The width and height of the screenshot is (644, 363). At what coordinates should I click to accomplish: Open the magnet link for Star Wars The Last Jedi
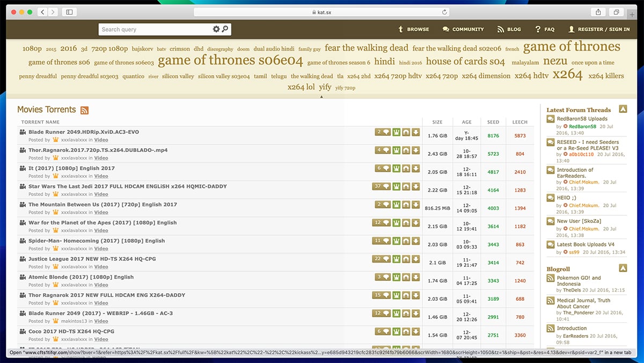point(406,186)
